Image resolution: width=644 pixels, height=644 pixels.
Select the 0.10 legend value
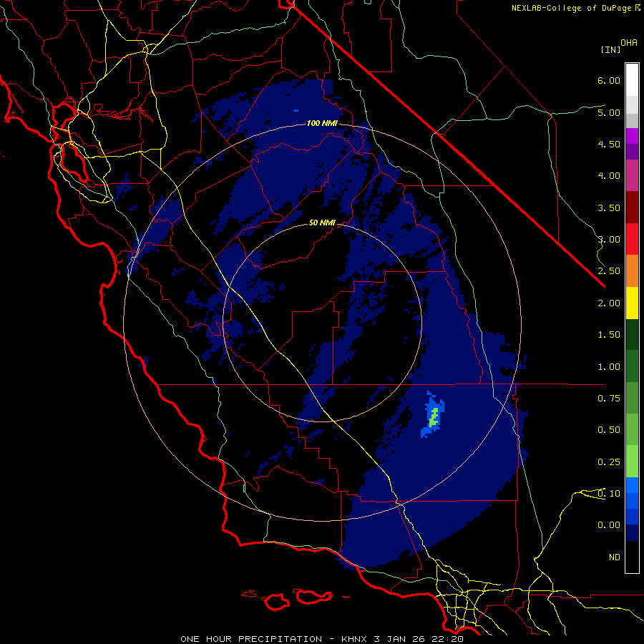609,494
